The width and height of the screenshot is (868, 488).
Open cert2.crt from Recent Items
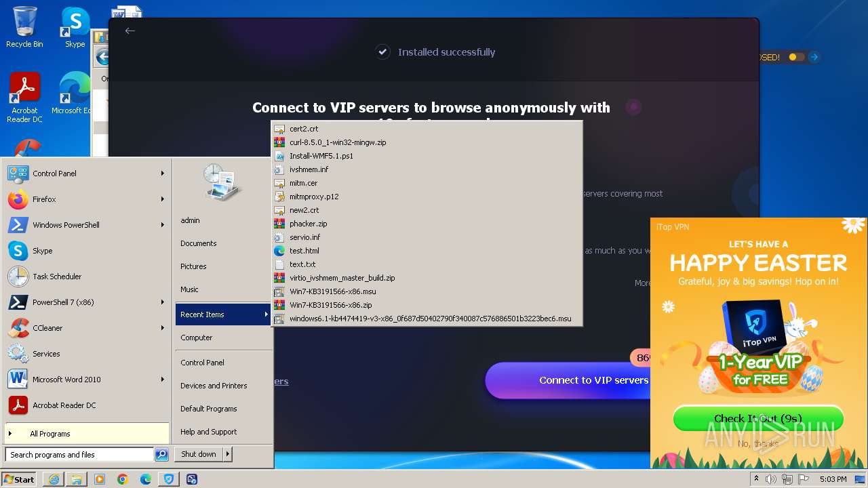(x=427, y=129)
